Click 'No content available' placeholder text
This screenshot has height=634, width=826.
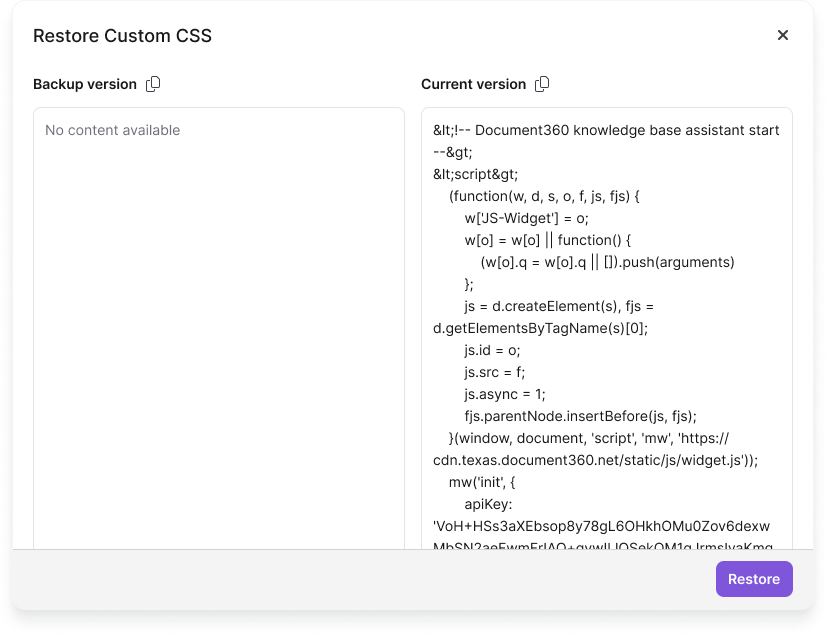[112, 130]
